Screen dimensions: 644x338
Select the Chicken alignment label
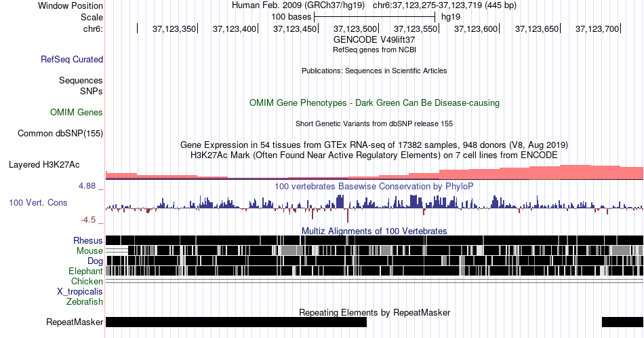87,282
